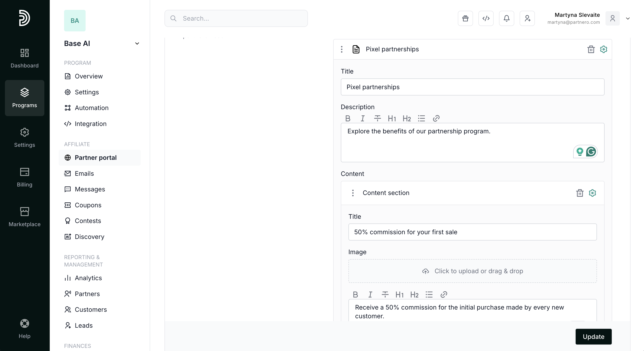Toggle bold in Description toolbar
Viewport: 644px width, 351px height.
348,118
